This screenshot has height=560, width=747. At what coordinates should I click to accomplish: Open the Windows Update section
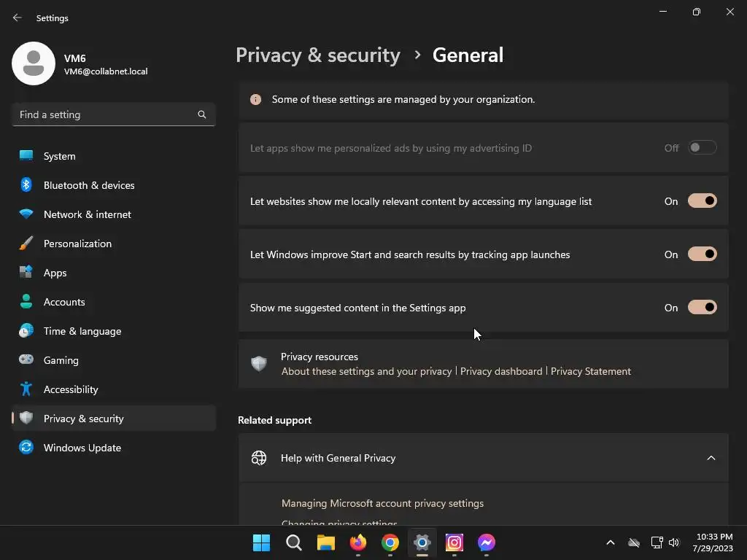pos(82,448)
